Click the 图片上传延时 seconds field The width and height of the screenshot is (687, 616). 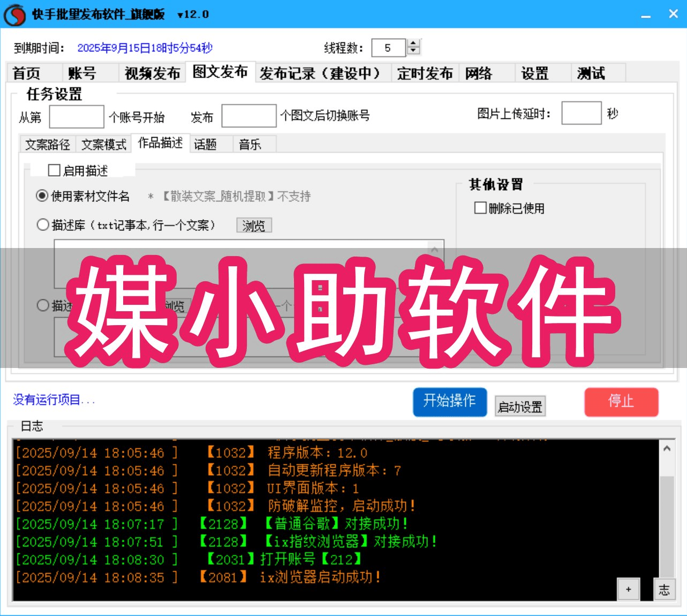point(582,113)
